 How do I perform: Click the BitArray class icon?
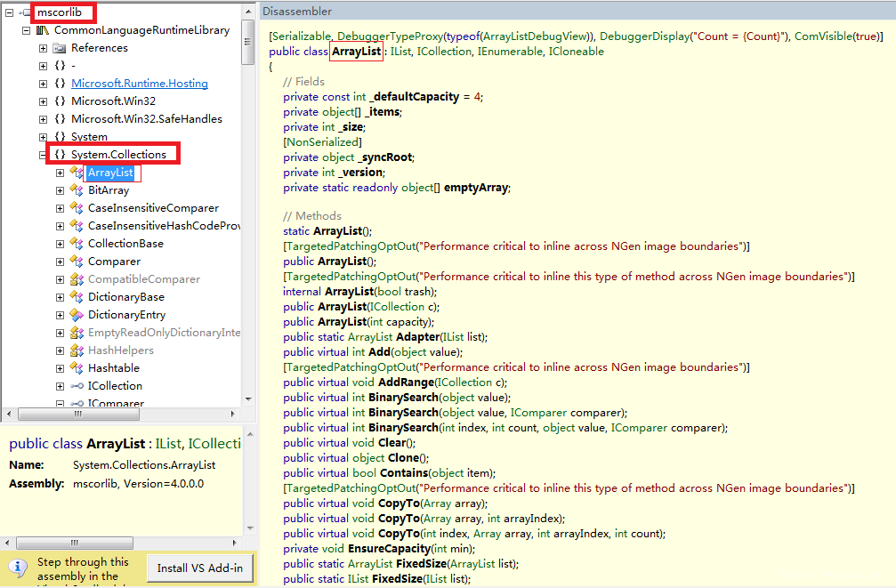(77, 190)
